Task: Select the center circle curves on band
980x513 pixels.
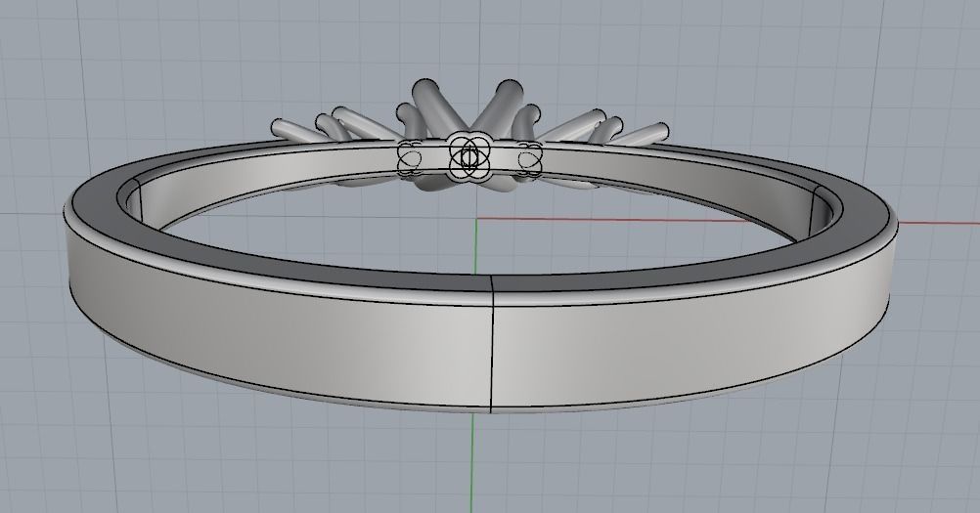Action: point(468,156)
